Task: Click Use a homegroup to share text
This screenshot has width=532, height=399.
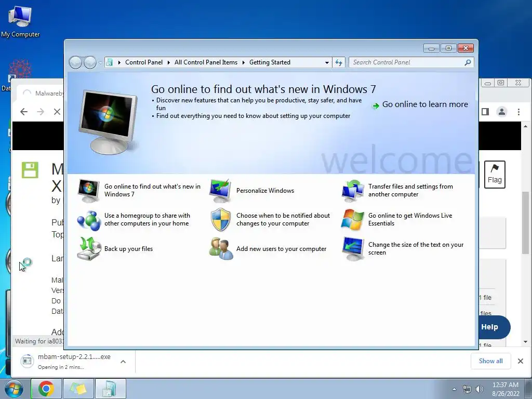Action: [x=147, y=220]
